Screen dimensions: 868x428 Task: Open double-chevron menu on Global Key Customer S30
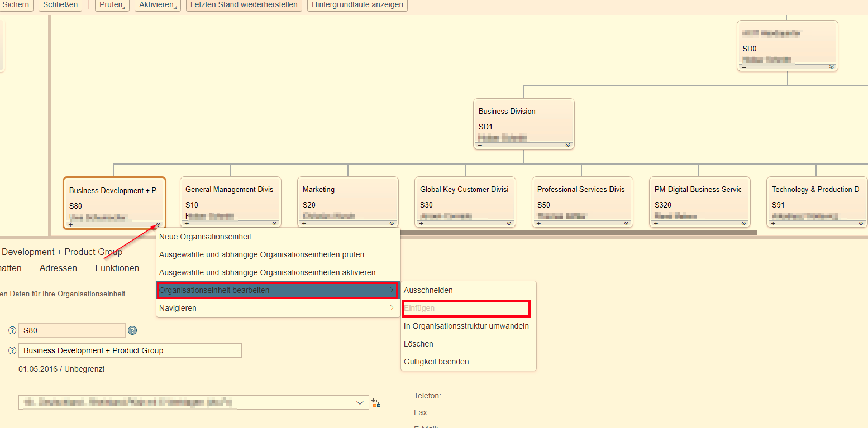(x=509, y=223)
